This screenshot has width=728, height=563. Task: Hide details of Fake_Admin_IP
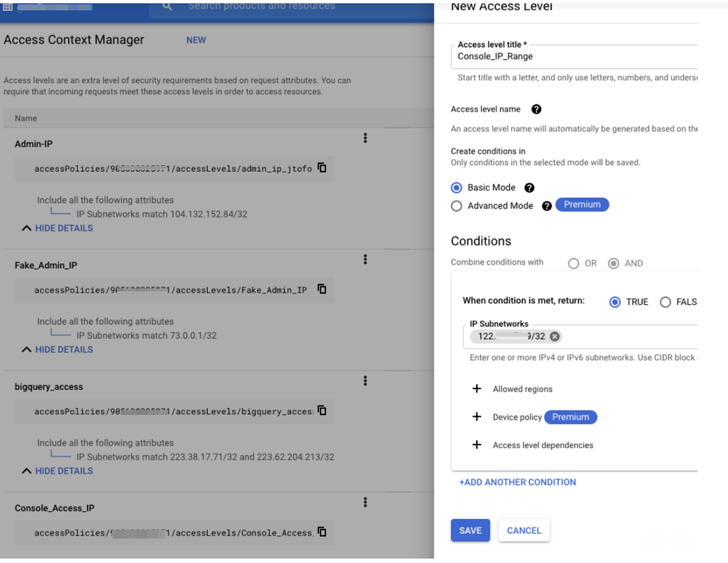64,349
